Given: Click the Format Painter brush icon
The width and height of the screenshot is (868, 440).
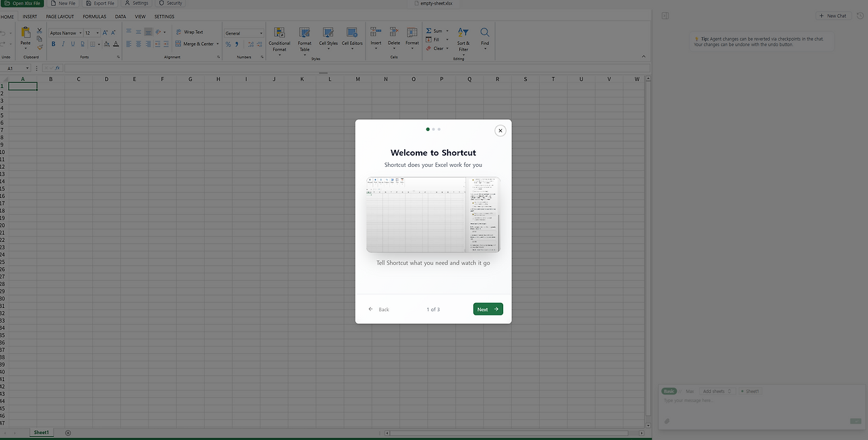Looking at the screenshot, I should (x=39, y=47).
